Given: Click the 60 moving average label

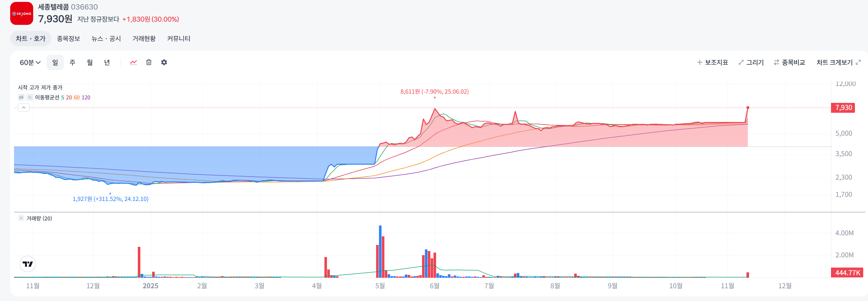Looking at the screenshot, I should pos(77,97).
